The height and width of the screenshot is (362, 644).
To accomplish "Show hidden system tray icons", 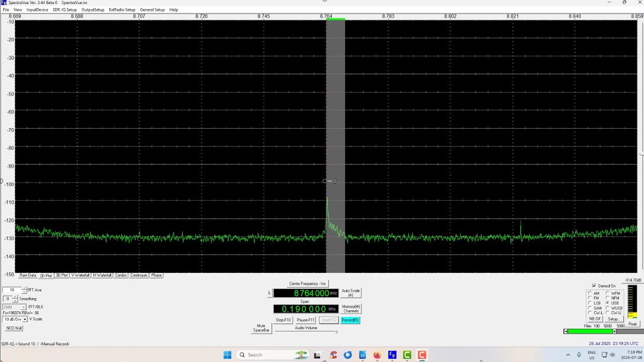I will [x=568, y=355].
